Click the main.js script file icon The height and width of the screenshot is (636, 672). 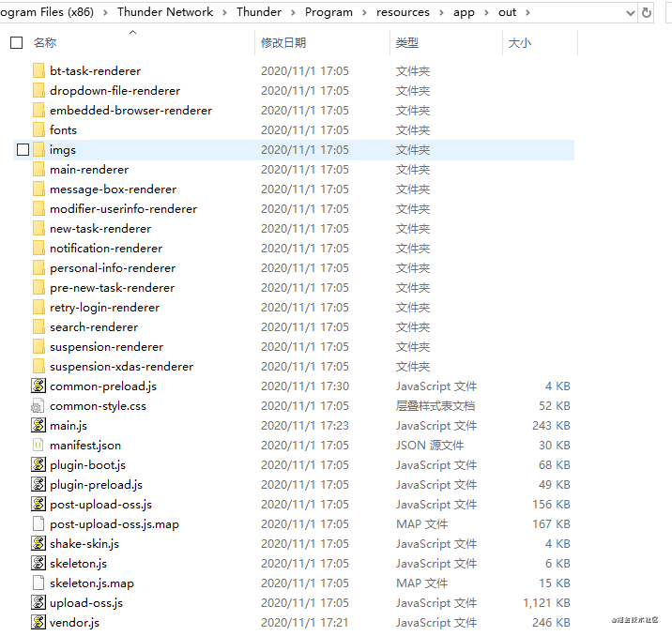tap(38, 425)
